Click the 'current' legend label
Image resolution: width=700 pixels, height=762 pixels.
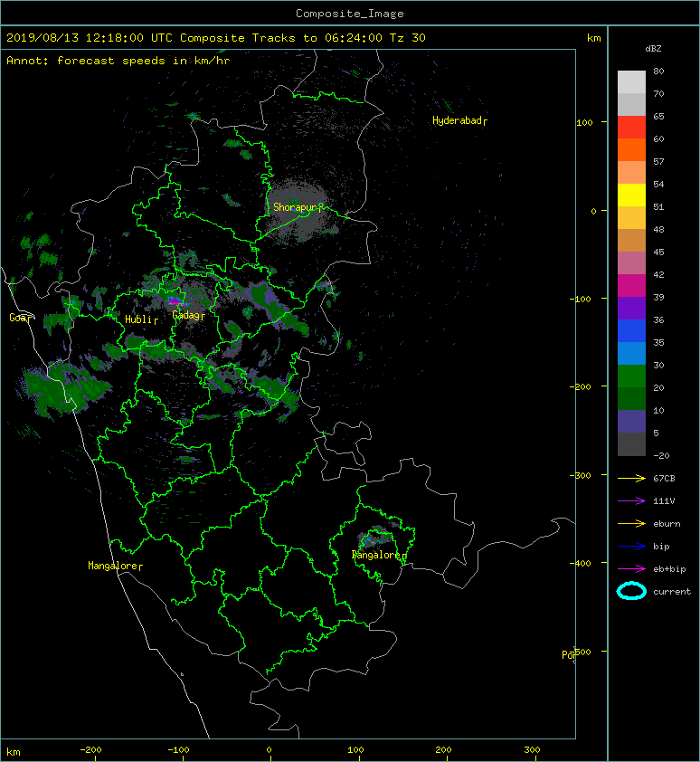672,592
